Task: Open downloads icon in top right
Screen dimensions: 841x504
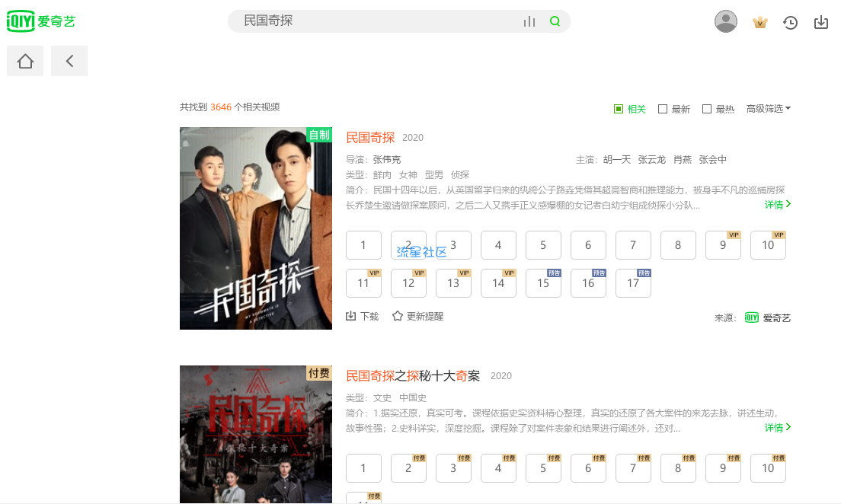Action: click(x=821, y=22)
